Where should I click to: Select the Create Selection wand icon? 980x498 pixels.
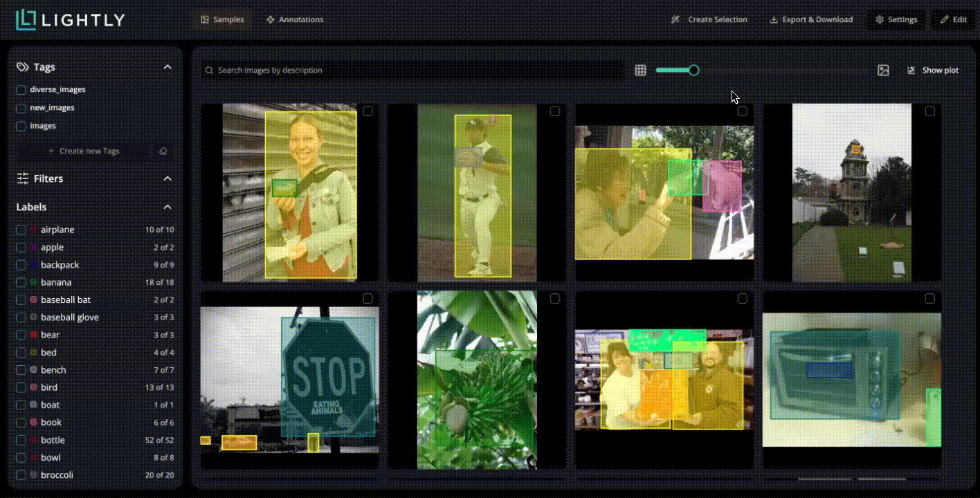[x=675, y=19]
